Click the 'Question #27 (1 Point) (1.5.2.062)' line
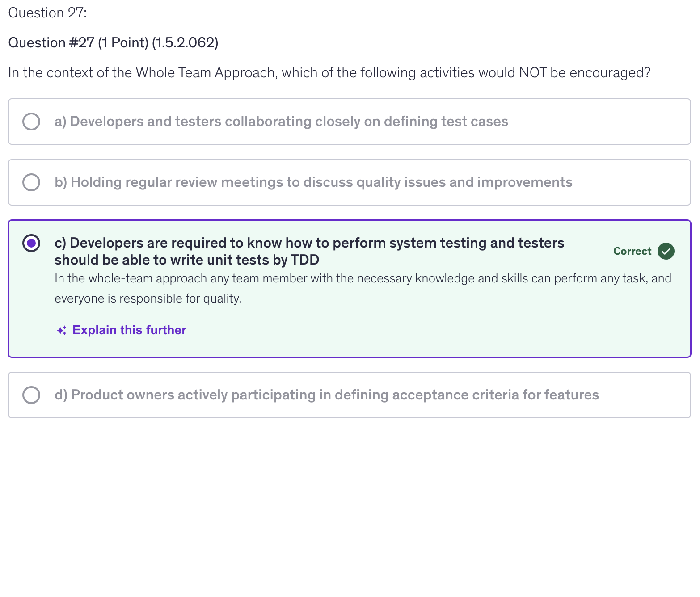The image size is (700, 597). click(x=113, y=42)
